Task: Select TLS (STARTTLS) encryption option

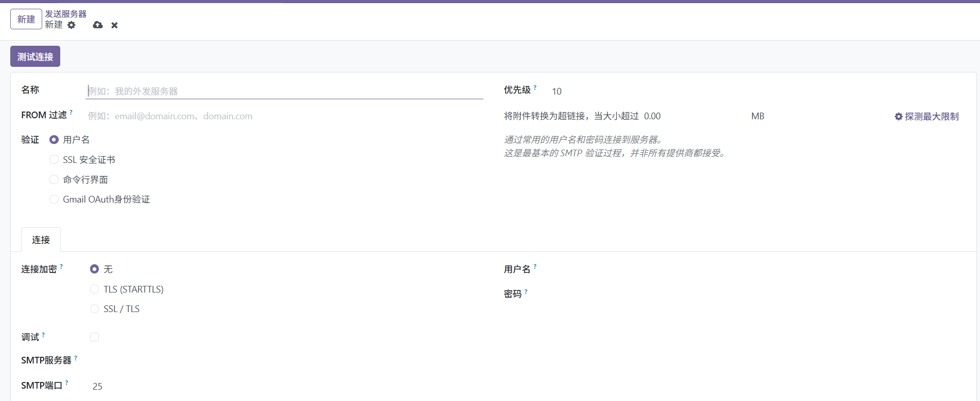Action: tap(94, 289)
